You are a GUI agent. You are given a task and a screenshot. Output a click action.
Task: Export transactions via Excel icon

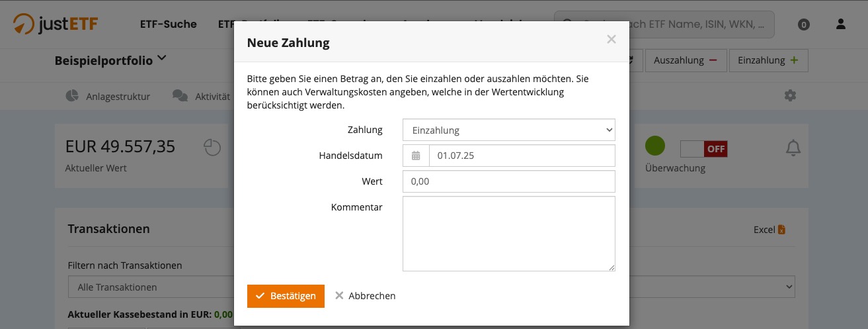coord(769,230)
